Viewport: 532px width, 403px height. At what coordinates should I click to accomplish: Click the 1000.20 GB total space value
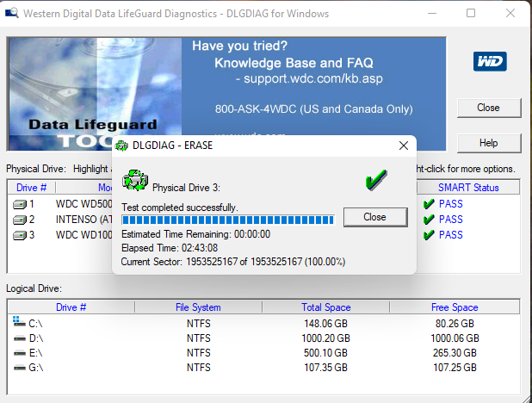point(325,338)
